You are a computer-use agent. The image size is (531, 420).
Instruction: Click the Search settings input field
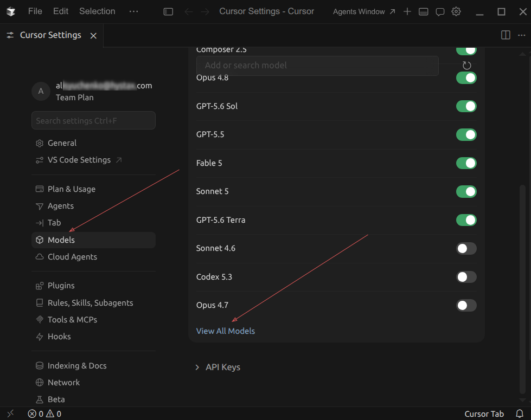pyautogui.click(x=93, y=120)
